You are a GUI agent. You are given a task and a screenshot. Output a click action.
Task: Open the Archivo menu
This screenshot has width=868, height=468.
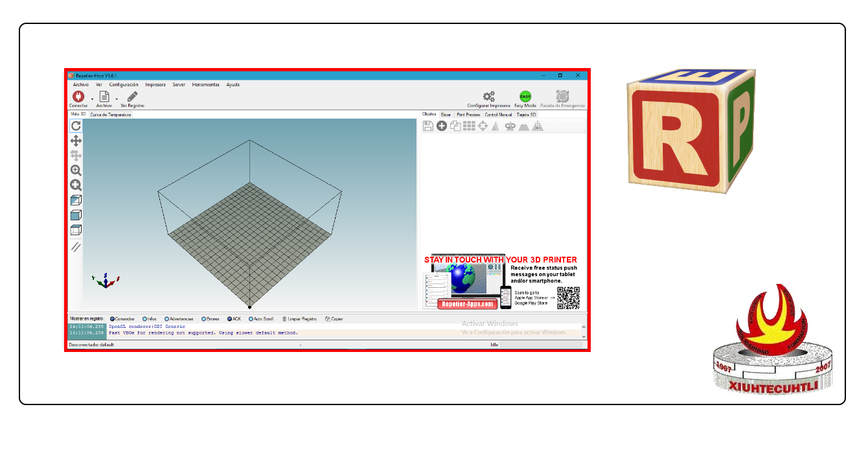click(81, 84)
